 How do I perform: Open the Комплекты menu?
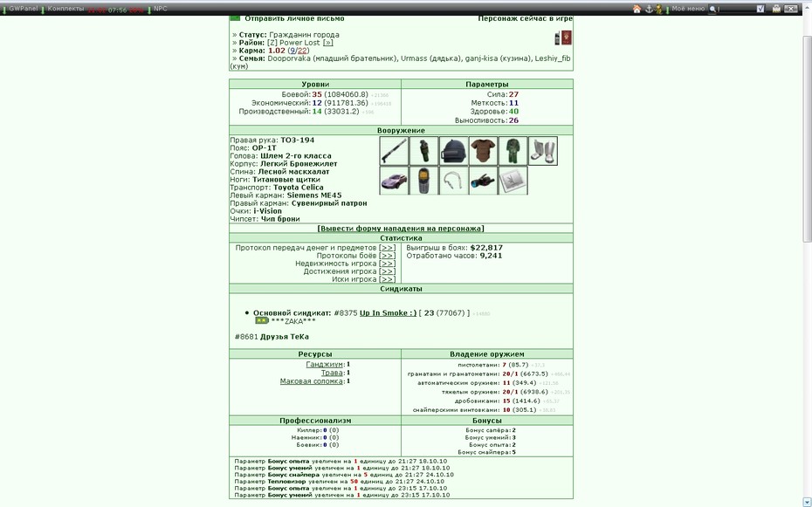pyautogui.click(x=65, y=9)
